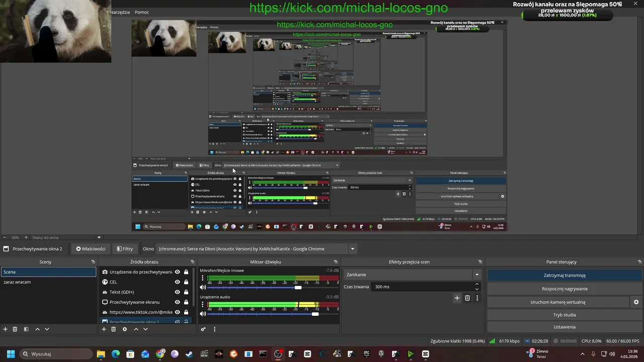Undock the Efekty przejścia scen panel
Image resolution: width=644 pixels, height=362 pixels.
tap(480, 262)
